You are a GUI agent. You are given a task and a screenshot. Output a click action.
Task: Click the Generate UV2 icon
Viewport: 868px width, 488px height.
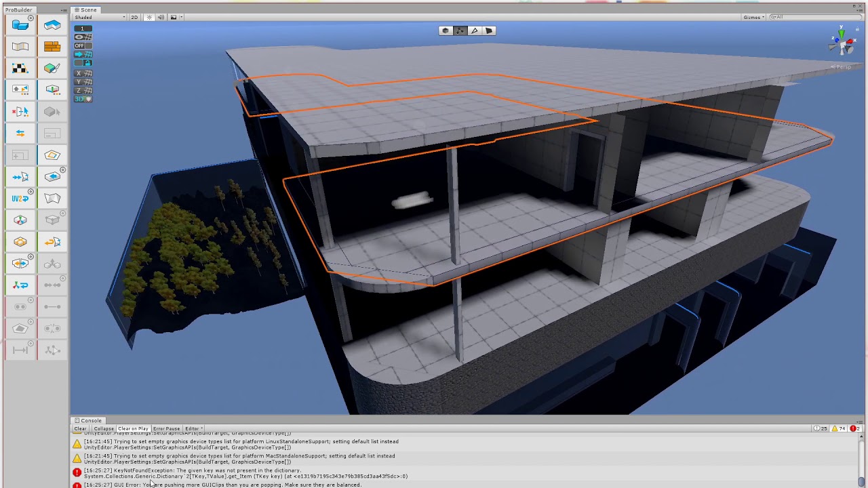coord(20,199)
